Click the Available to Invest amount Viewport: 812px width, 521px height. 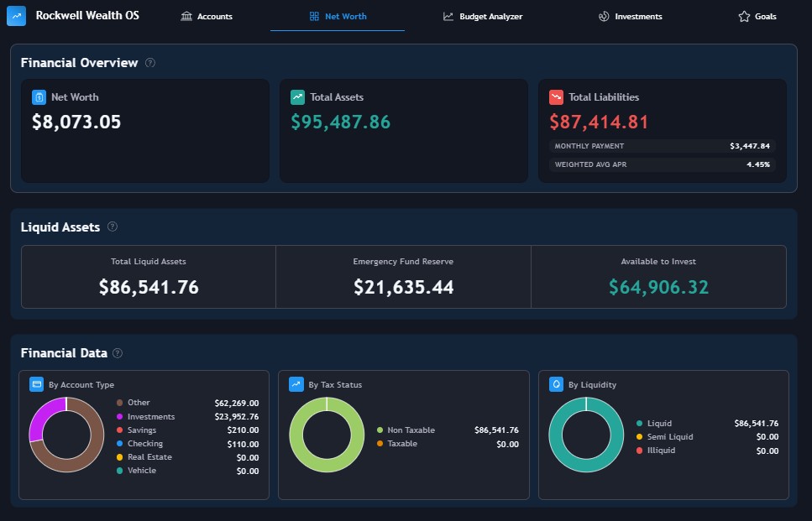tap(658, 288)
